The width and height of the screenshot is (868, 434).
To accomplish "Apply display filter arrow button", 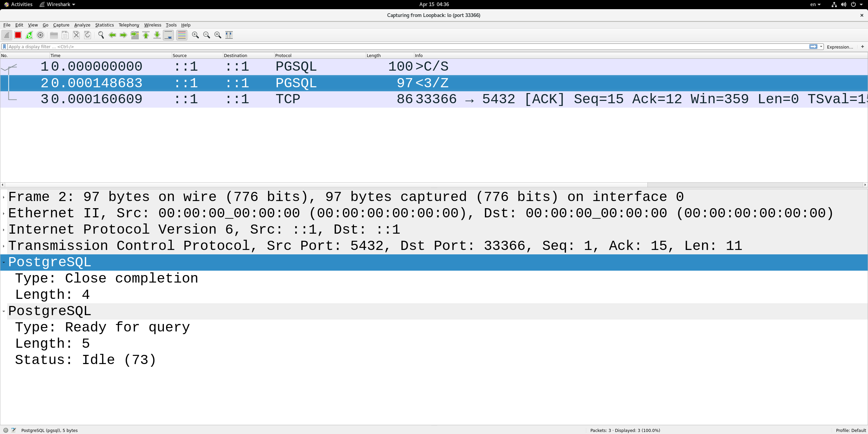I will pos(813,47).
